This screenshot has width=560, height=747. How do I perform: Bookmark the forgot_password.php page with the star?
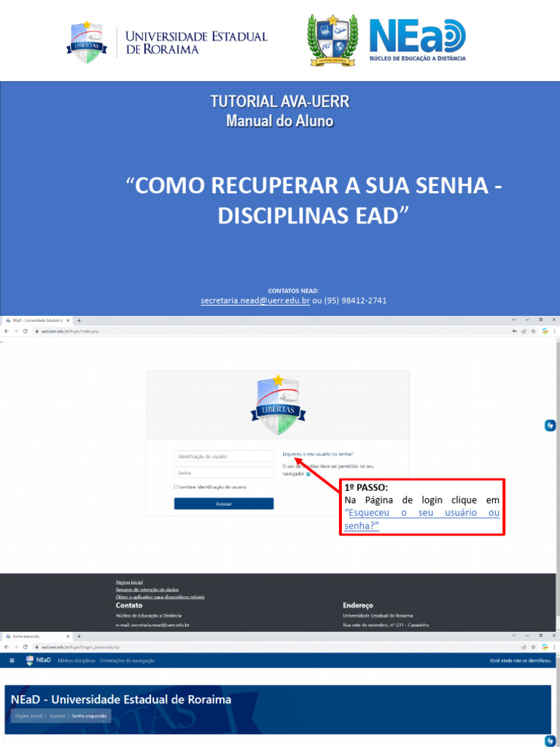tap(533, 647)
